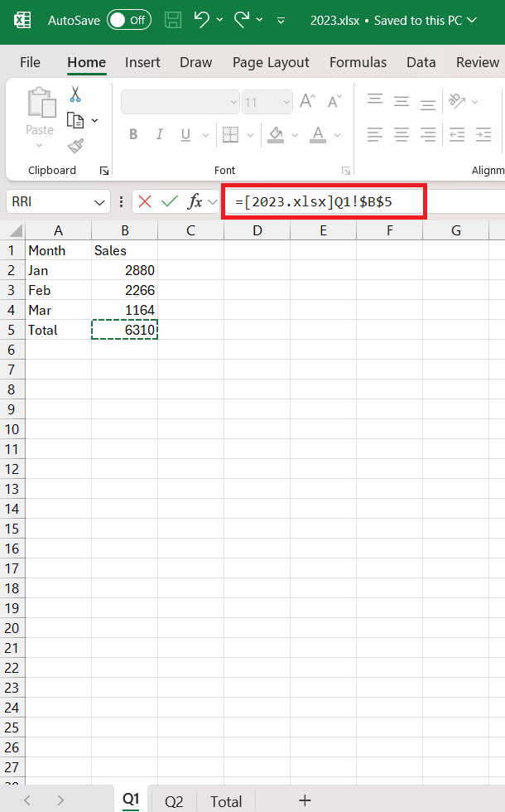This screenshot has width=505, height=812.
Task: Click the Decrease Indent icon
Action: pos(457,134)
